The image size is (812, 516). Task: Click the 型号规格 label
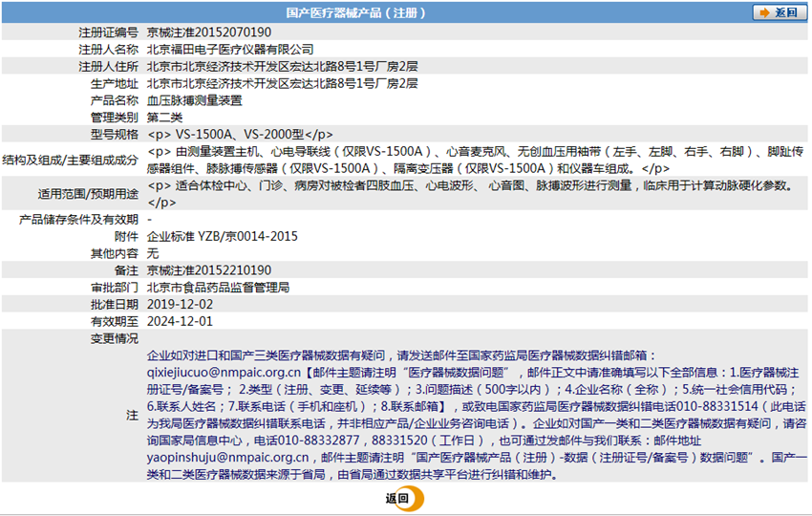[x=115, y=135]
